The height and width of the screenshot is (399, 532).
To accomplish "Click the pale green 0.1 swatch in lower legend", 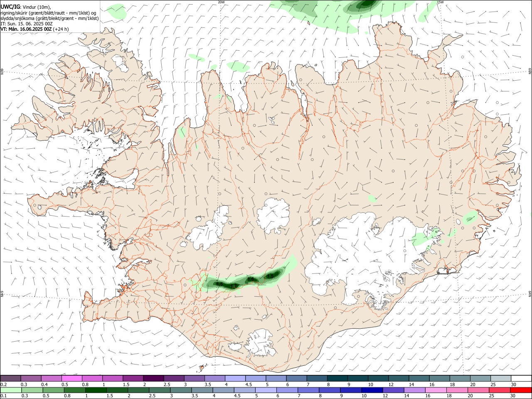I will (x=11, y=390).
